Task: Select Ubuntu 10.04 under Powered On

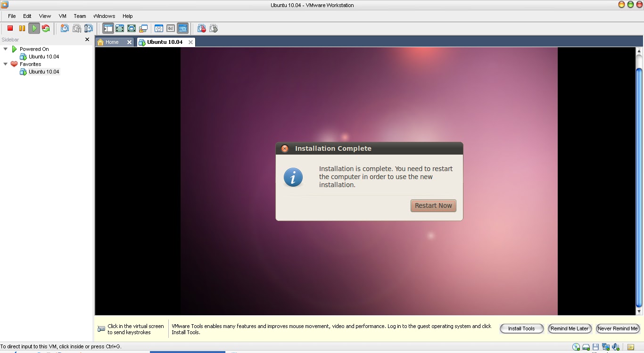Action: click(x=43, y=57)
